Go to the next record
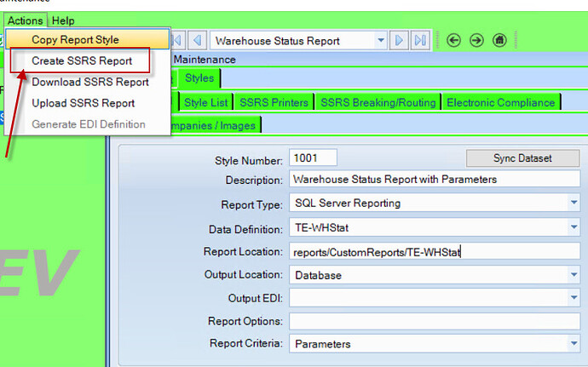The image size is (588, 367). tap(399, 40)
